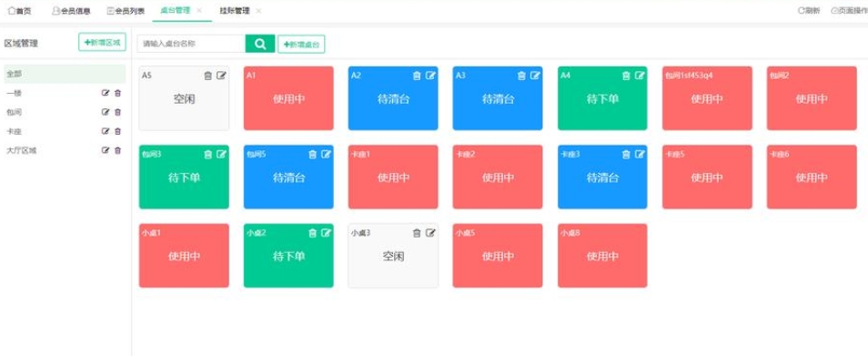Image resolution: width=868 pixels, height=356 pixels.
Task: Open the 挂账管理 tab
Action: [235, 11]
